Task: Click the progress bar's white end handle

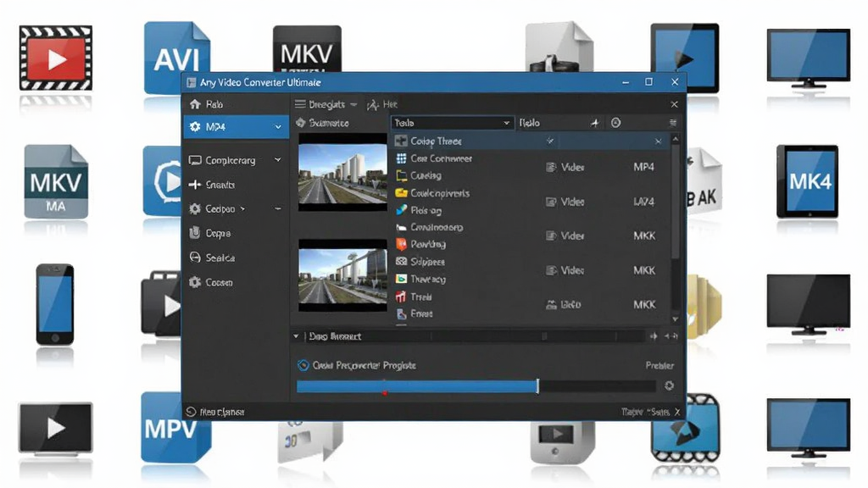Action: [537, 386]
